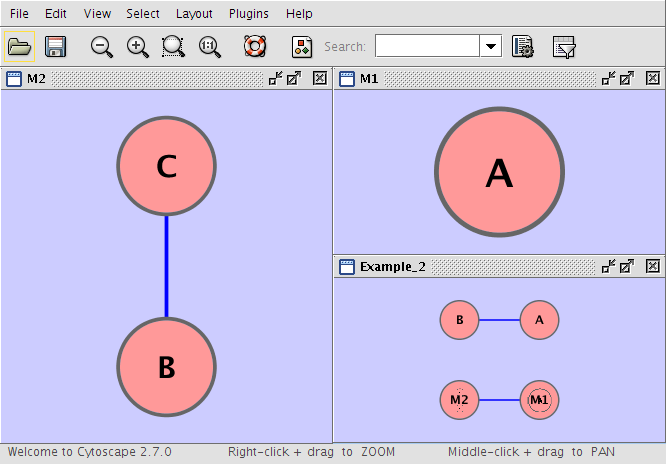Click the Open folder toolbar icon
The width and height of the screenshot is (666, 464).
[x=20, y=47]
